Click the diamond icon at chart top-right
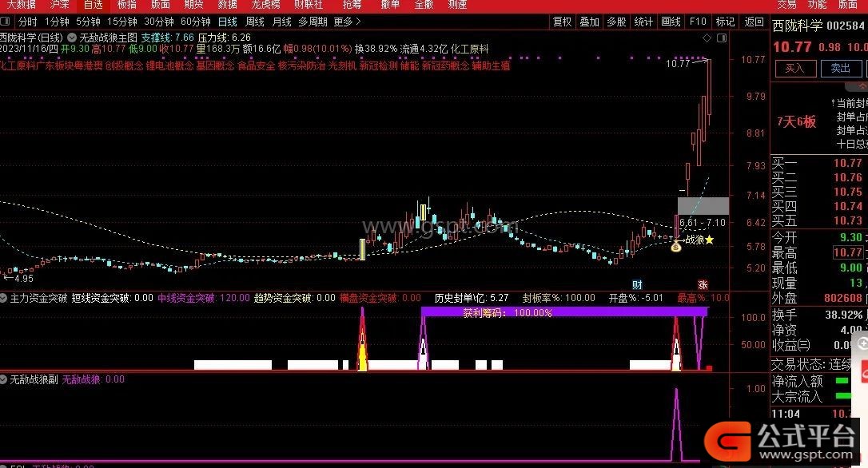The width and height of the screenshot is (868, 468). pyautogui.click(x=707, y=38)
